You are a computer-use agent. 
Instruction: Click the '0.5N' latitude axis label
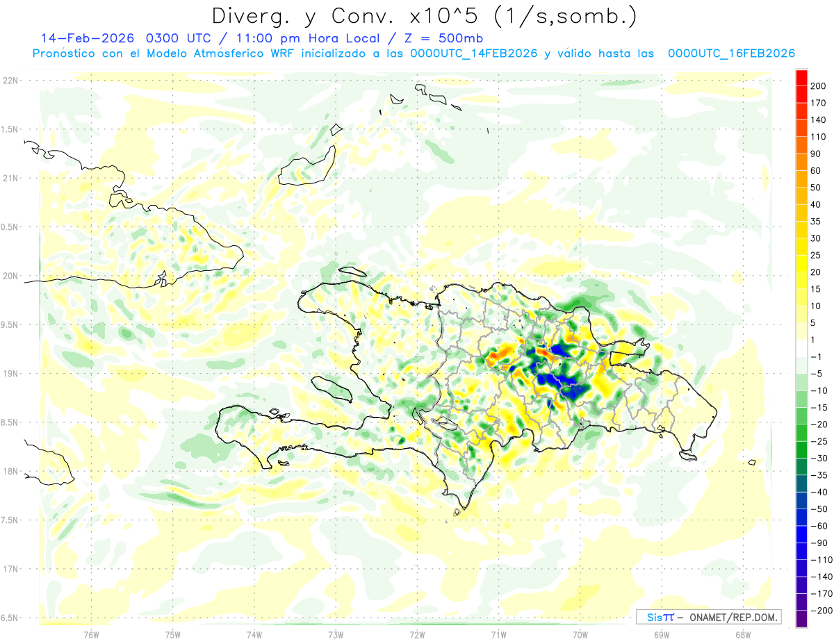[10, 227]
